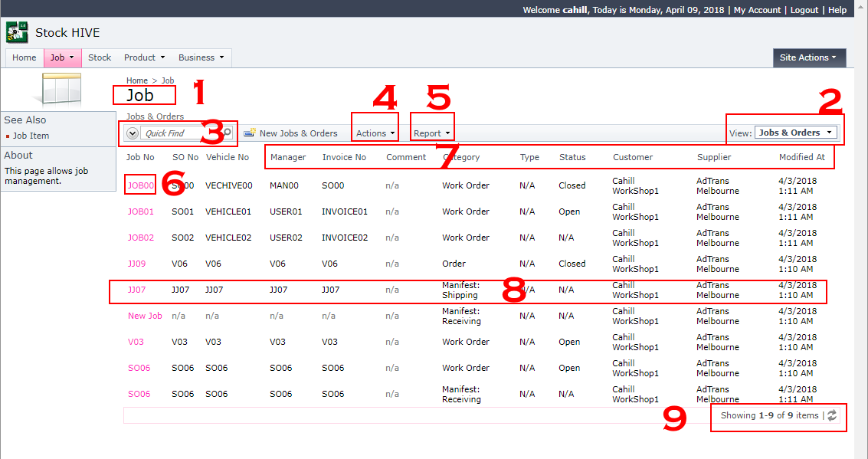This screenshot has height=459, width=868.
Task: Sort by Manager column header
Action: pyautogui.click(x=288, y=157)
